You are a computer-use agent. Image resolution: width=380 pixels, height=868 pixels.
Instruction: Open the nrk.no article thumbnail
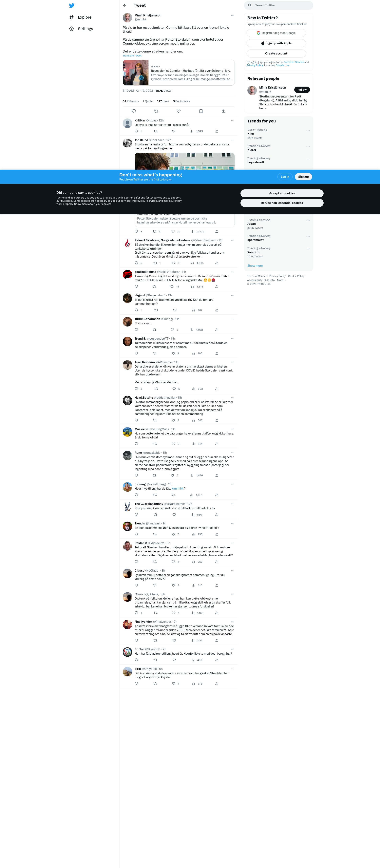point(136,73)
